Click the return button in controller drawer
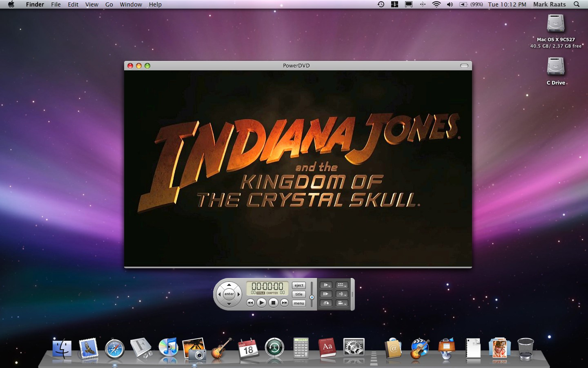The image size is (588, 368). pyautogui.click(x=326, y=303)
